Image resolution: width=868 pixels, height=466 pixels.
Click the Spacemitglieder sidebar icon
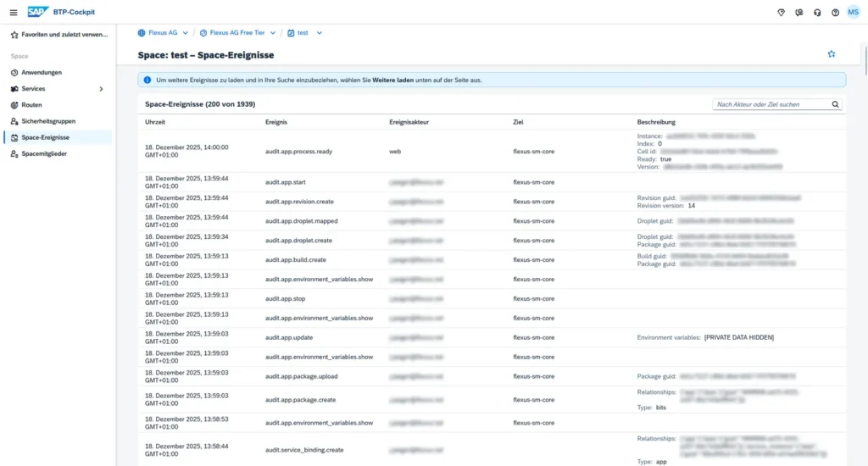14,154
